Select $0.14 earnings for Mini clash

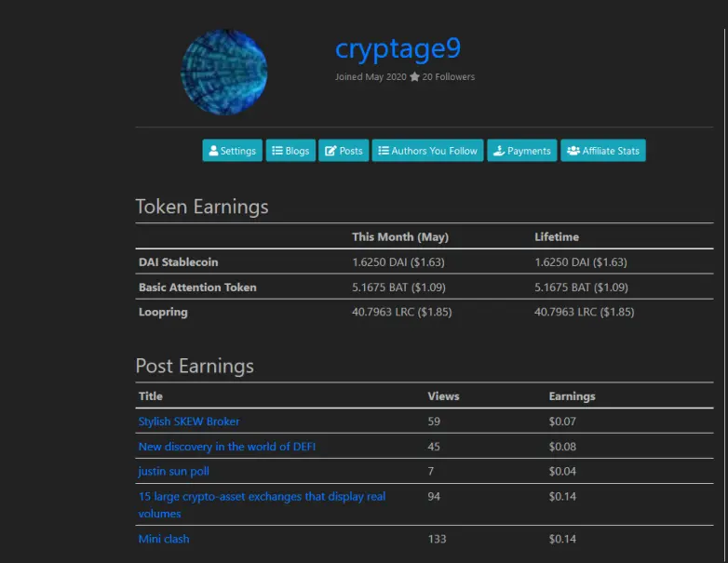click(562, 539)
